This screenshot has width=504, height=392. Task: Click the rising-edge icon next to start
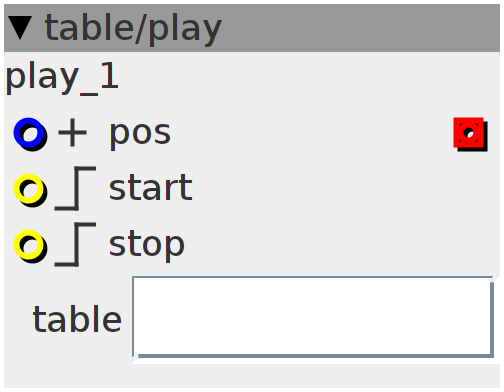76,189
